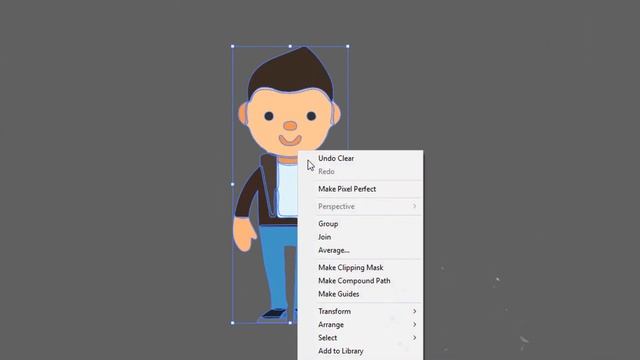Click the top-right selection handle
This screenshot has width=640, height=360.
(x=348, y=47)
